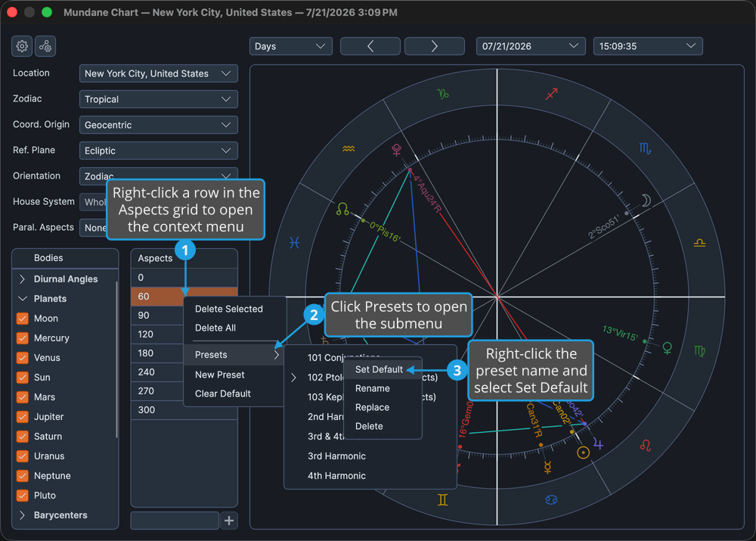Open the Zodiac Tropical dropdown
This screenshot has width=756, height=541.
pos(158,99)
